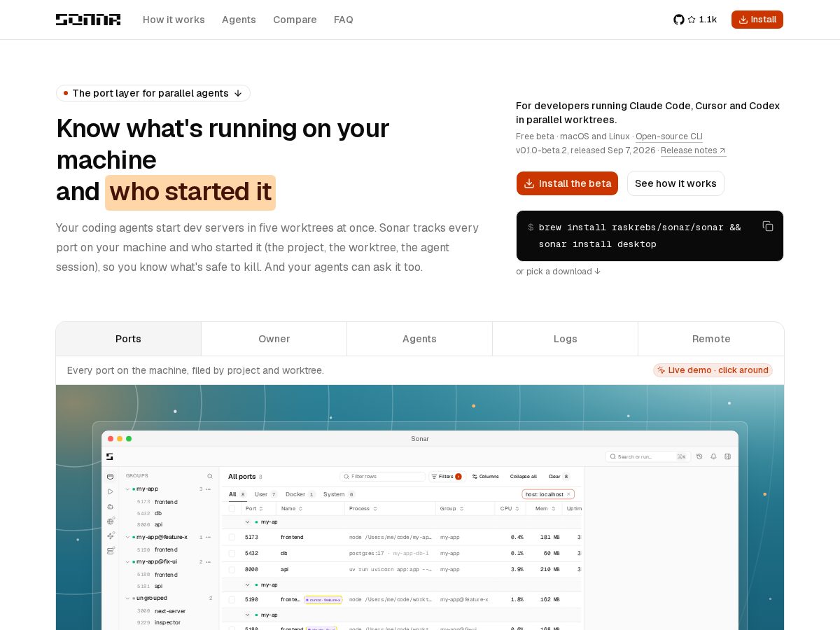Collapse the table group above port 5190
The image size is (840, 630).
pos(248,584)
